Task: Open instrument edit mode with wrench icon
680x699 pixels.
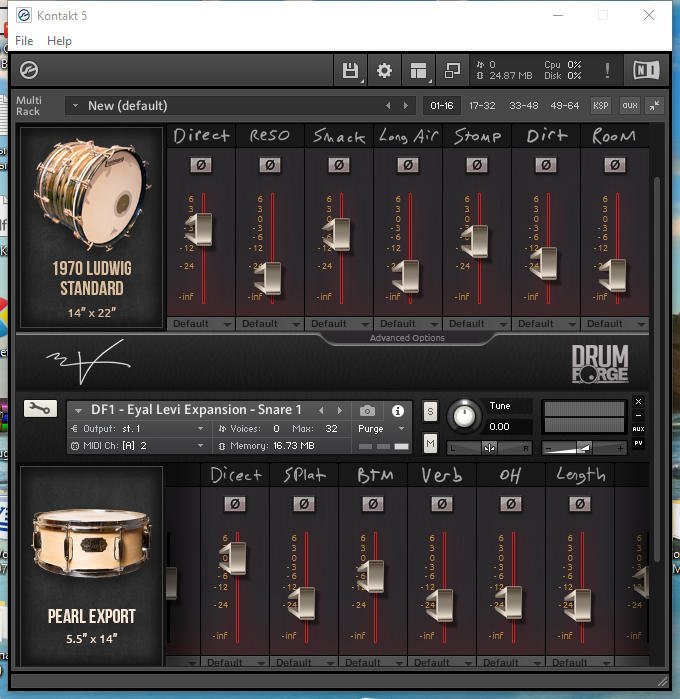Action: (x=40, y=409)
